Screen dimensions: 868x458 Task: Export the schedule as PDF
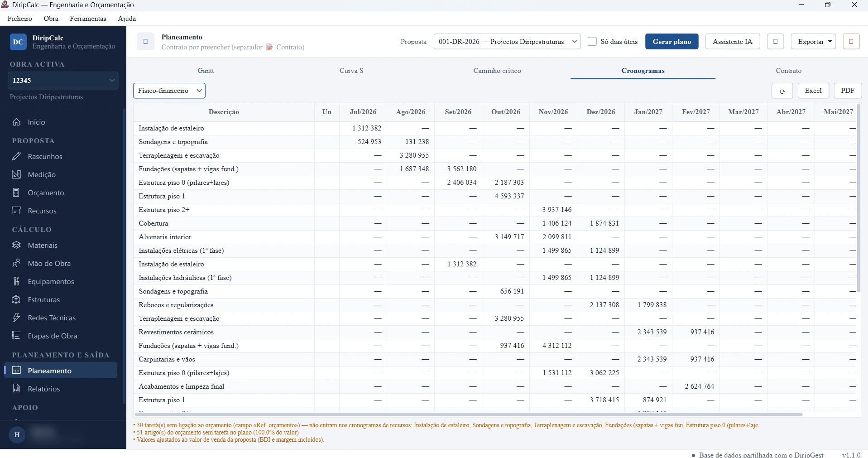[x=848, y=91]
